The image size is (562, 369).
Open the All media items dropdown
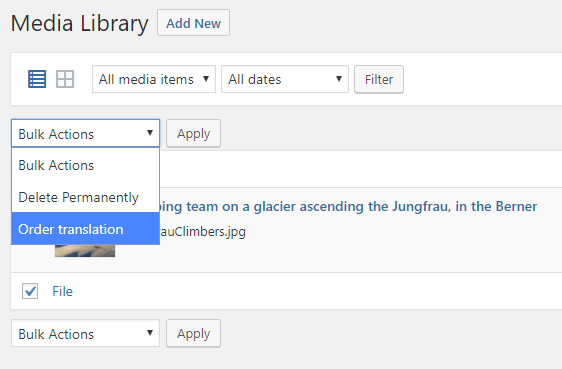(154, 79)
